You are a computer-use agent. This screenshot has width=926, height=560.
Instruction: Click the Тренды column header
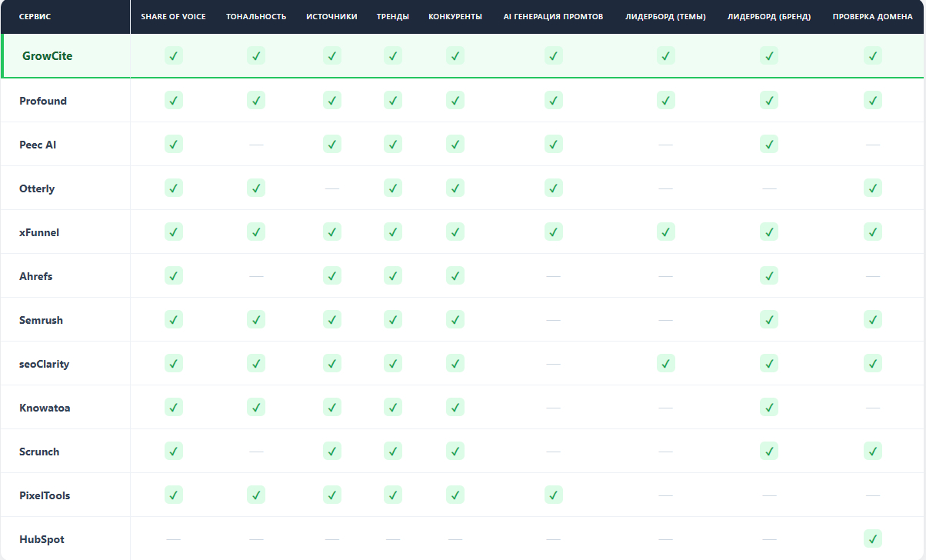tap(393, 17)
